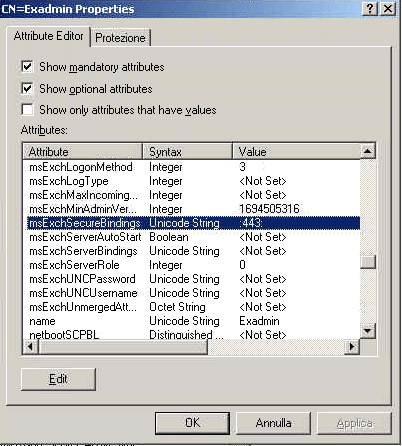Select the Attribute Editor tab
The height and width of the screenshot is (446, 402).
(49, 36)
